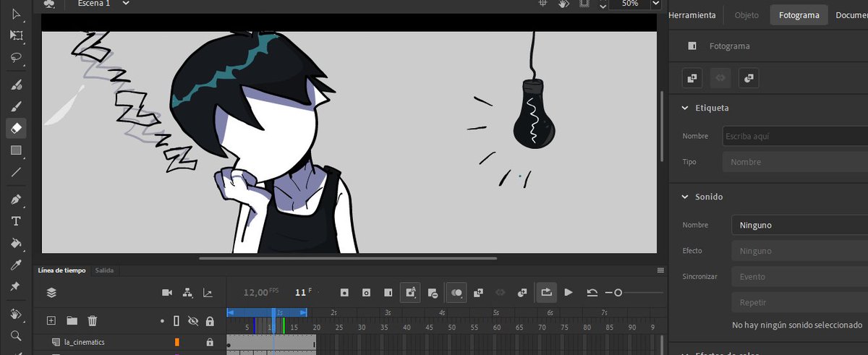
Task: Switch to the Fotograma tab
Action: click(799, 14)
